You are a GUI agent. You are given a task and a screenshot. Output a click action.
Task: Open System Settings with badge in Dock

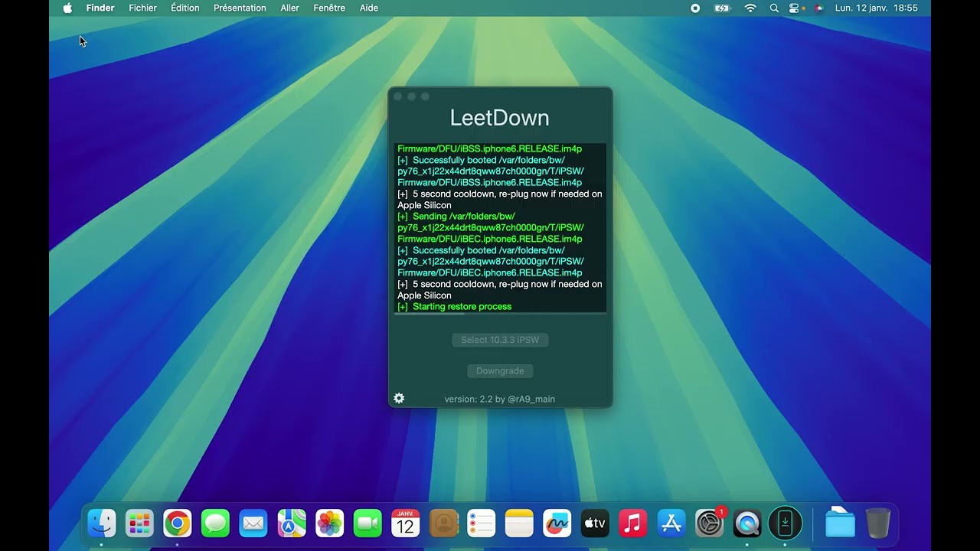pos(709,523)
